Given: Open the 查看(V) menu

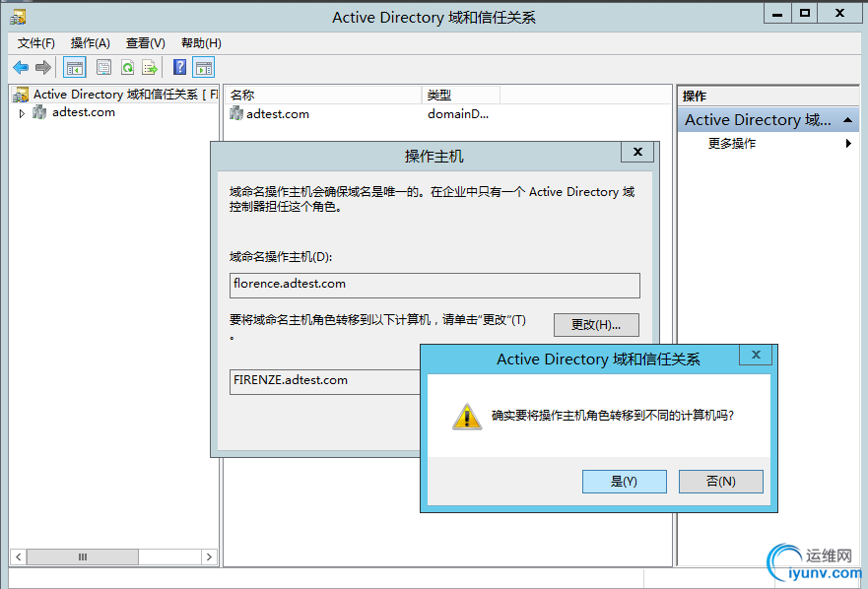Looking at the screenshot, I should pyautogui.click(x=145, y=43).
